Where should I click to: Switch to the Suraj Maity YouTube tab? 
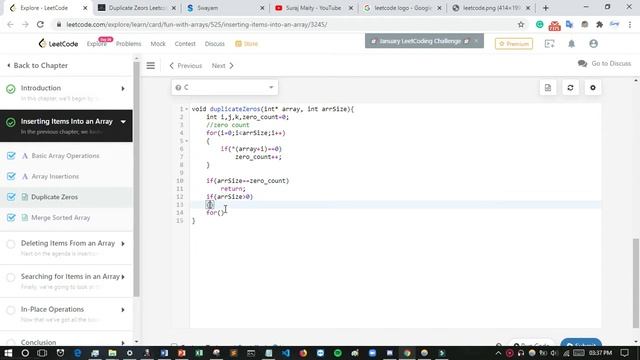313,8
